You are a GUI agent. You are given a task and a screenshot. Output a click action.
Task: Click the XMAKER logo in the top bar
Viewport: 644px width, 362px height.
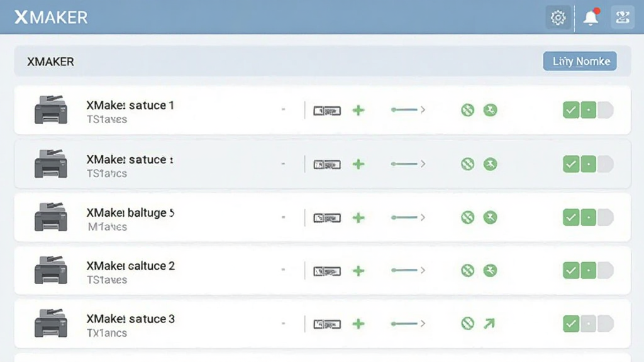pyautogui.click(x=52, y=17)
